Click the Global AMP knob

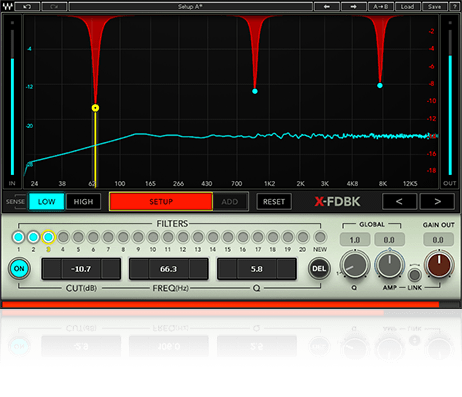coord(389,265)
